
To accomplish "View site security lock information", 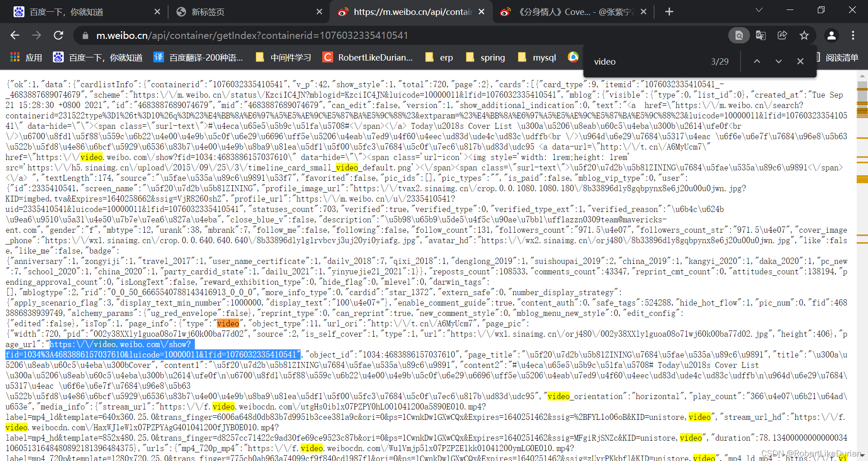I will [x=85, y=35].
